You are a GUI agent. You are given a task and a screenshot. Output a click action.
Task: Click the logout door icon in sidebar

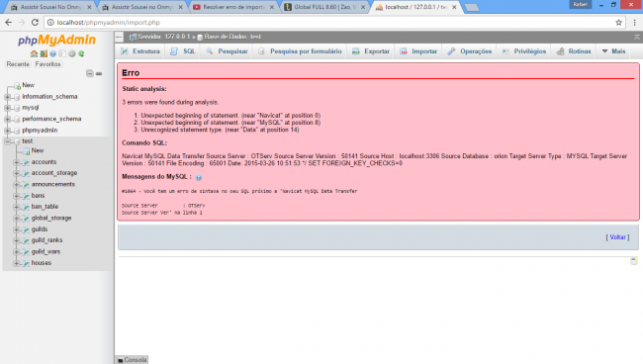[x=44, y=53]
